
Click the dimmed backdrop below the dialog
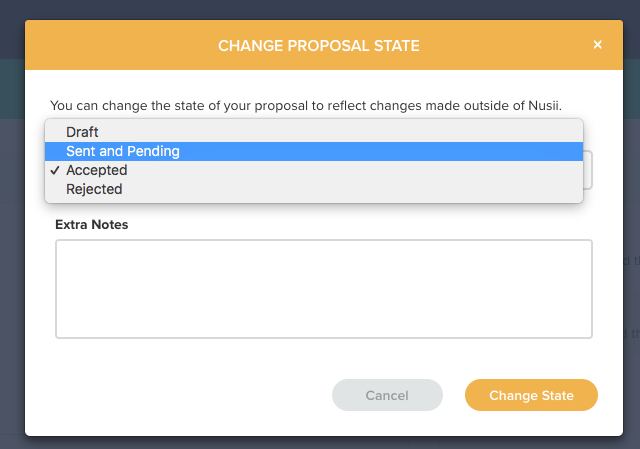pyautogui.click(x=320, y=442)
